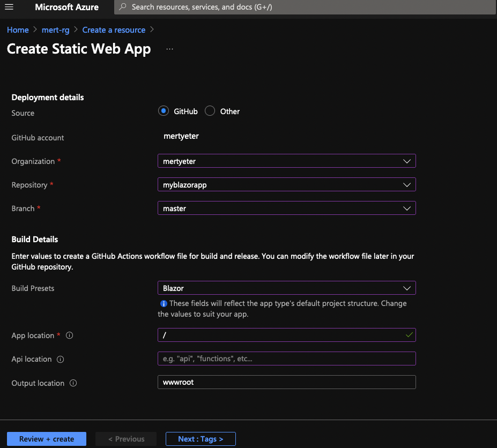Click the blue info icon under Build Presets
The height and width of the screenshot is (448, 497).
(x=164, y=303)
